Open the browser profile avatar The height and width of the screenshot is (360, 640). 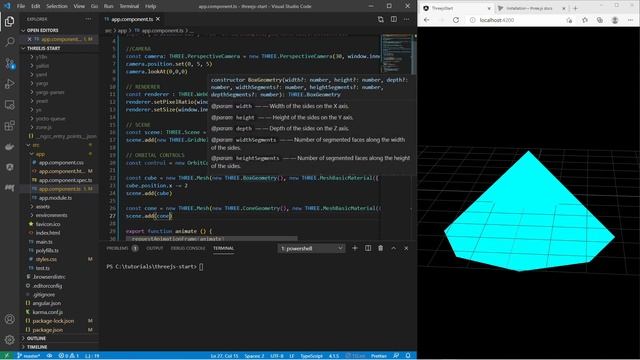tap(615, 20)
